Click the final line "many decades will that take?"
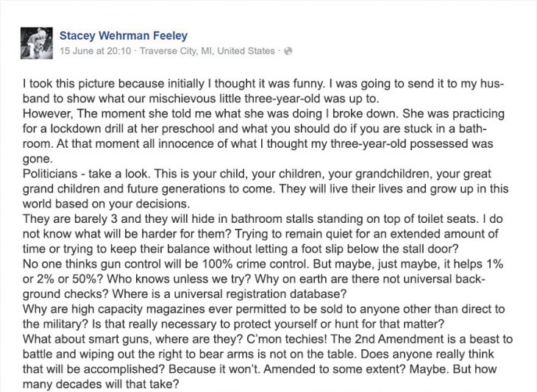Screen dimensions: 537x392 [x=101, y=384]
